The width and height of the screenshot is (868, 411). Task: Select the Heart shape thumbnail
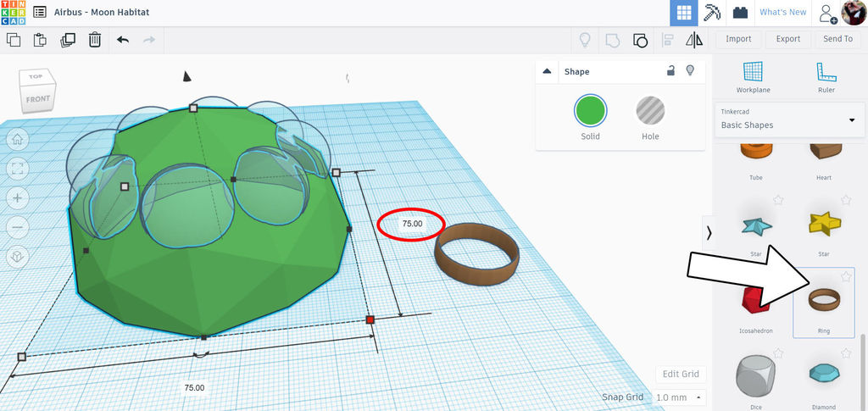(826, 151)
